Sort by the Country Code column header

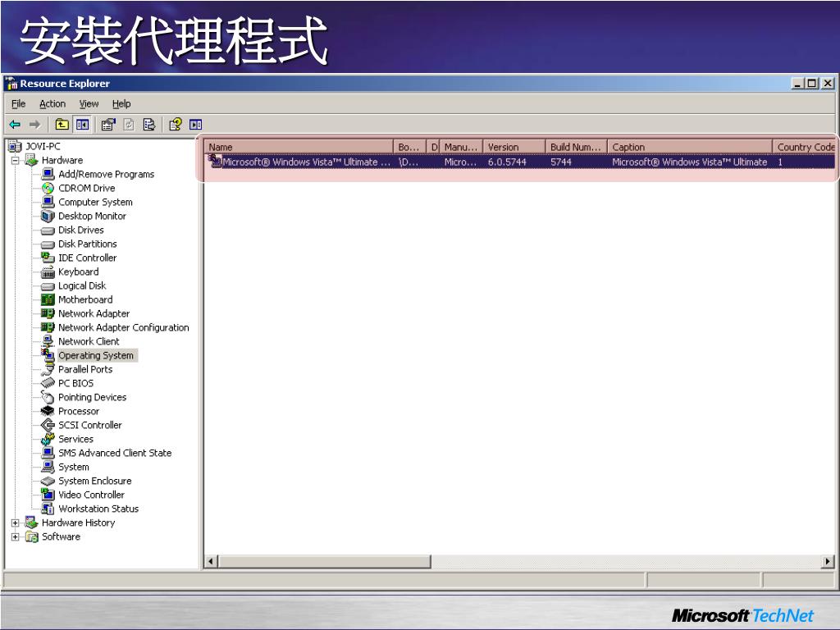pyautogui.click(x=804, y=147)
